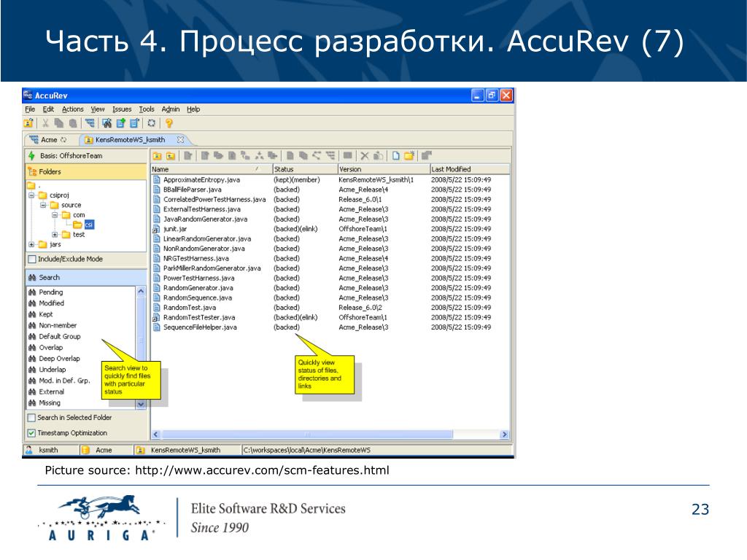Open the File menu
This screenshot has height=560, width=747.
30,109
